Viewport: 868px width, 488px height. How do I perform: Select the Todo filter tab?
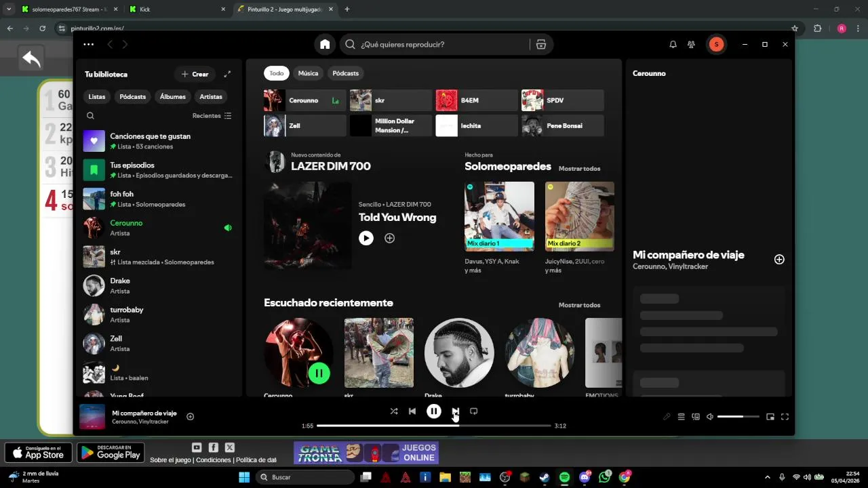pos(277,73)
